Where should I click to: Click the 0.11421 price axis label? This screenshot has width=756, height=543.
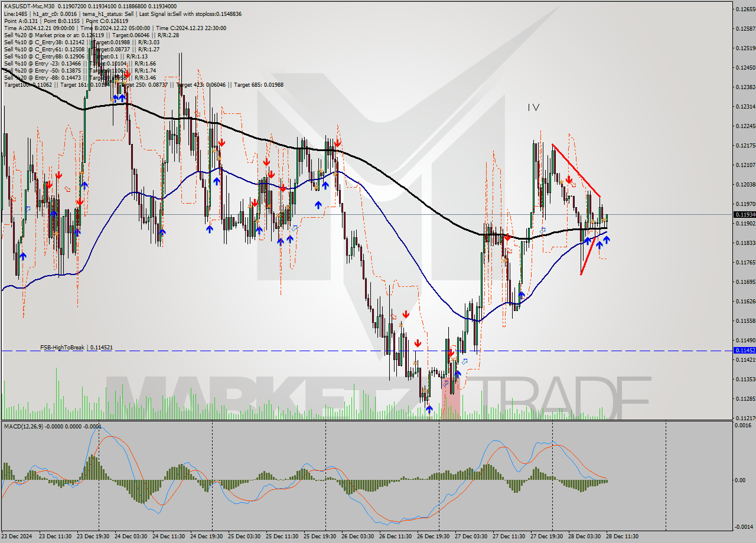point(745,359)
